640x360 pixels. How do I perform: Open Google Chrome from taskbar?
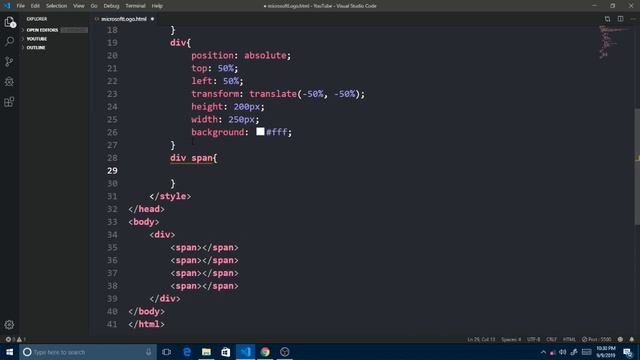[265, 352]
